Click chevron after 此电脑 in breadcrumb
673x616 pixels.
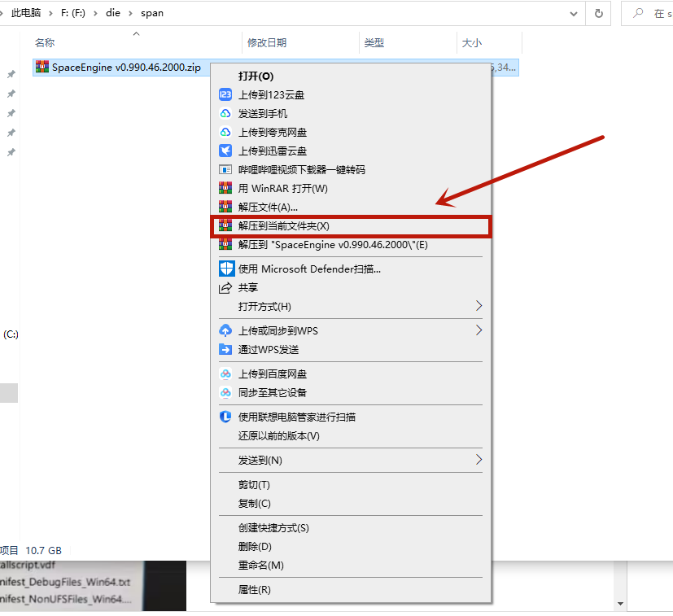point(50,13)
